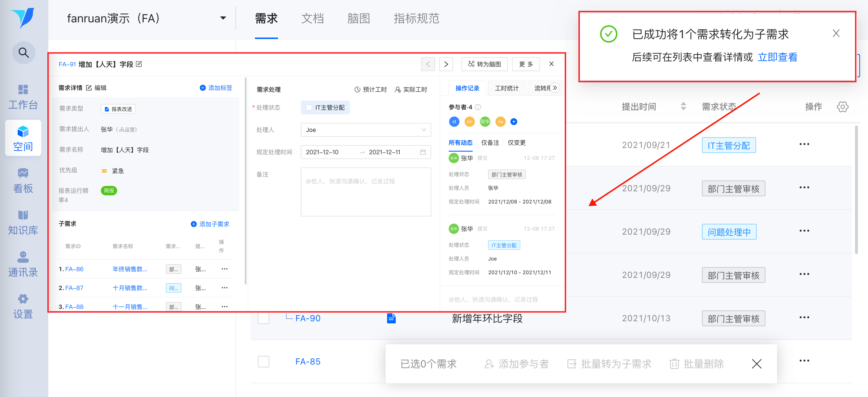This screenshot has height=397, width=868.
Task: Click the document icon in FA-90 row
Action: click(x=391, y=318)
